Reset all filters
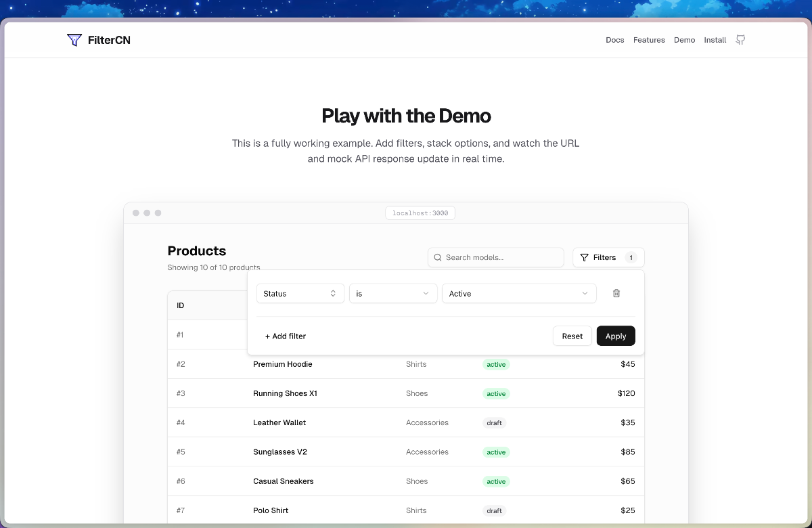Image resolution: width=812 pixels, height=528 pixels. click(572, 336)
